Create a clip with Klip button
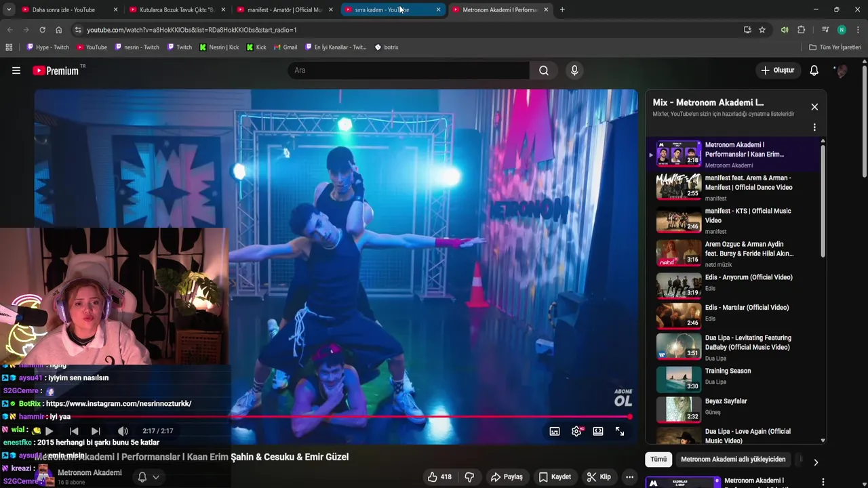Image resolution: width=868 pixels, height=488 pixels. click(x=599, y=477)
